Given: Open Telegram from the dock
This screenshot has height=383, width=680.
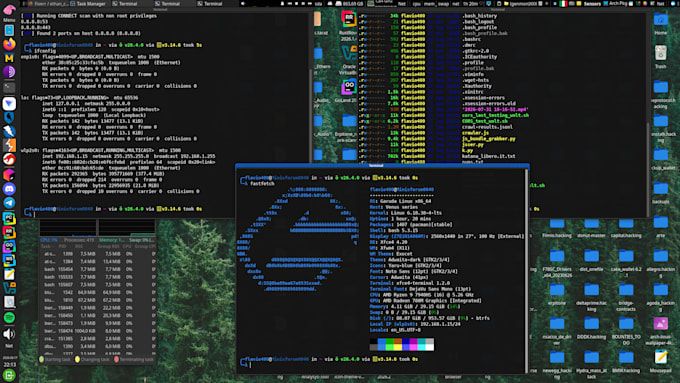Looking at the screenshot, I should [9, 203].
